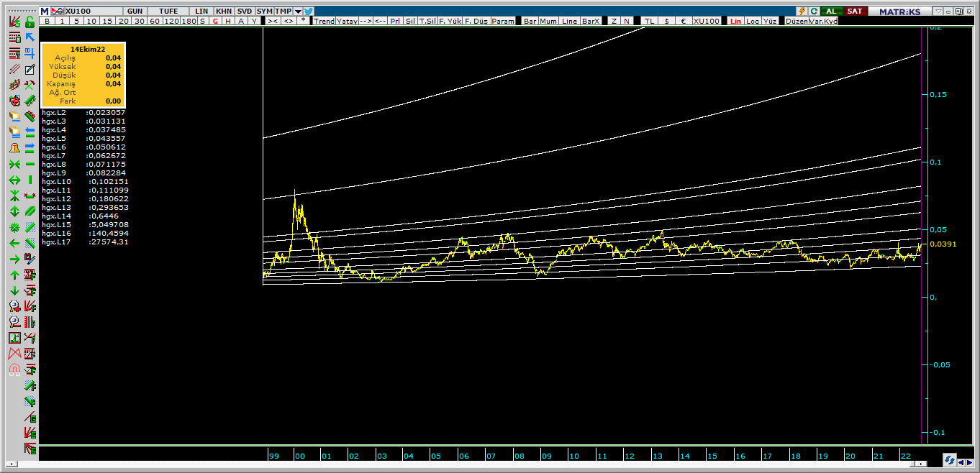Click the Twitter bird icon in title bar
This screenshot has width=980, height=473.
[x=308, y=12]
